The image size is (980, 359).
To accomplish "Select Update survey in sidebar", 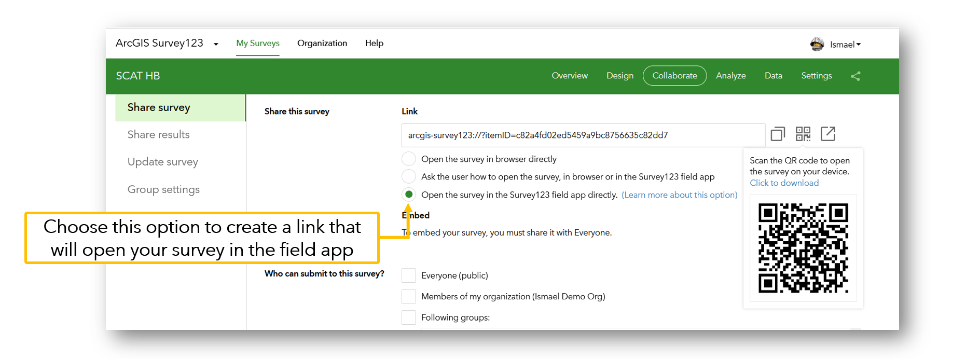I will (163, 162).
